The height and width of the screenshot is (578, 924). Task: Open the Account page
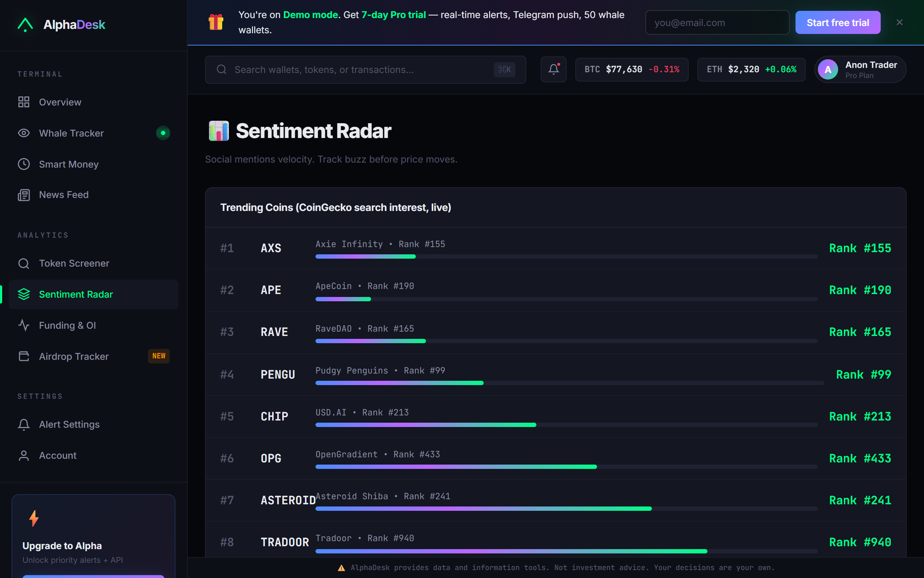pyautogui.click(x=93, y=455)
